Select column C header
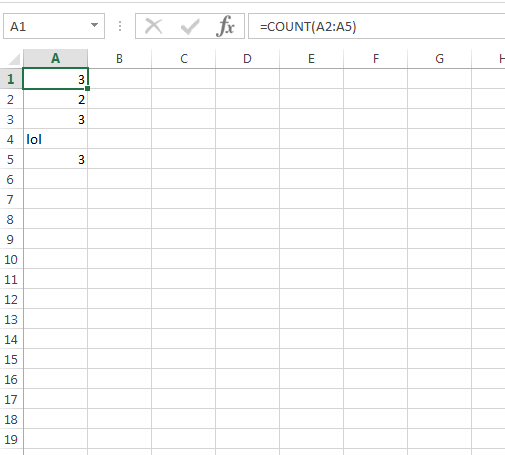 point(184,59)
